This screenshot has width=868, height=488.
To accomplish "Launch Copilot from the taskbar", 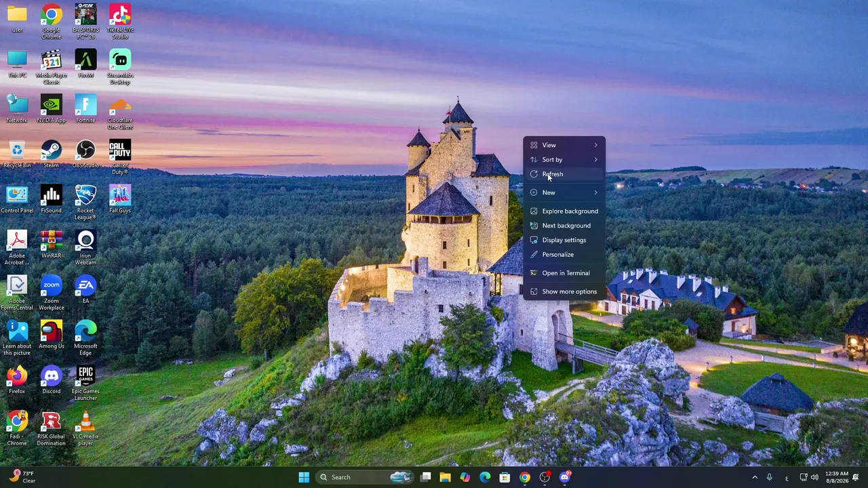I will click(x=465, y=477).
